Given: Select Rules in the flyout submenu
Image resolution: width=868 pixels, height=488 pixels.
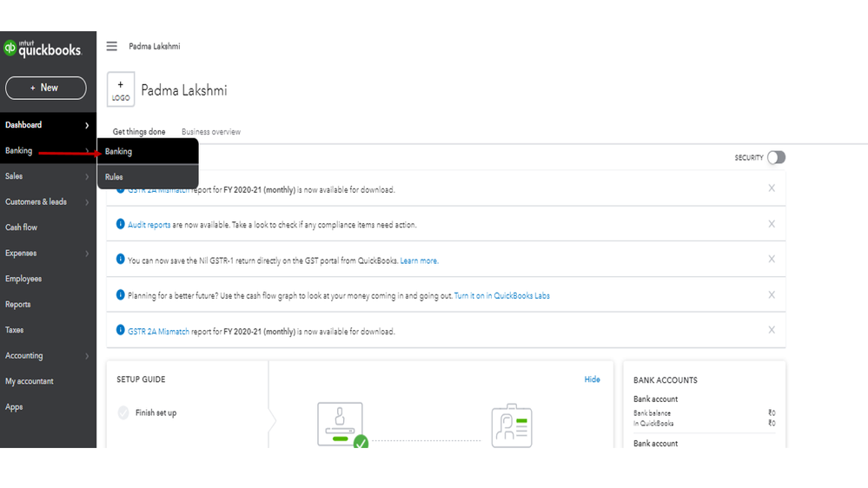Looking at the screenshot, I should (148, 177).
